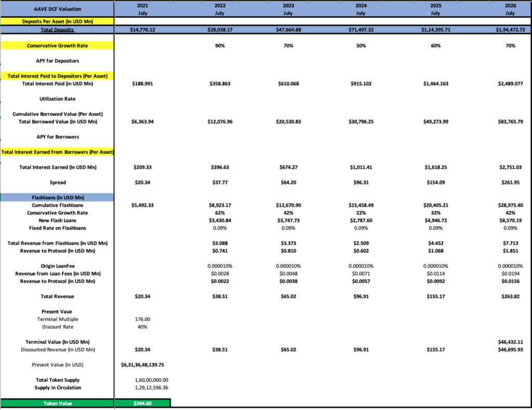Select the $3.088 flashloan revenue cell
Viewport: 532px width, 410px height.
[x=220, y=243]
